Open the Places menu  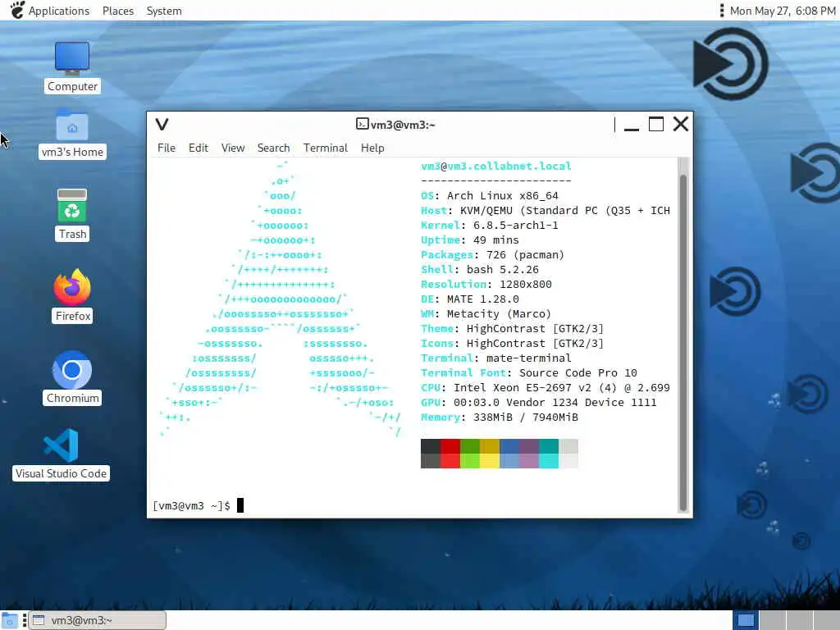(118, 11)
